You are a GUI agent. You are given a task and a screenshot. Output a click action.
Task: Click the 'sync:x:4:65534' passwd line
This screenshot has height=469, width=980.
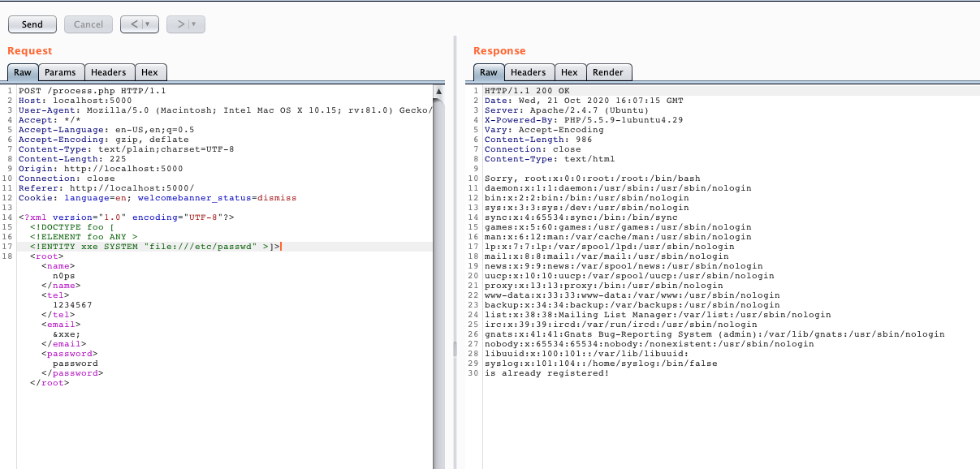click(581, 217)
